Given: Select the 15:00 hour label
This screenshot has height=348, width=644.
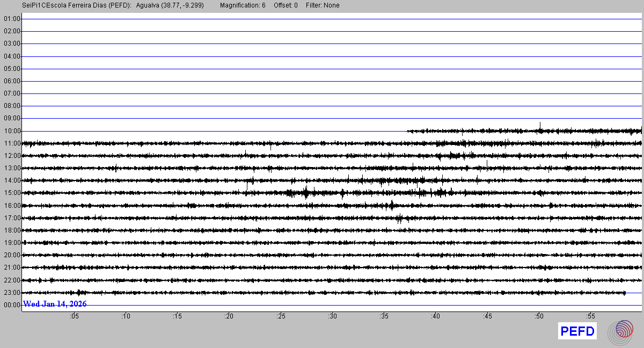Looking at the screenshot, I should point(11,193).
